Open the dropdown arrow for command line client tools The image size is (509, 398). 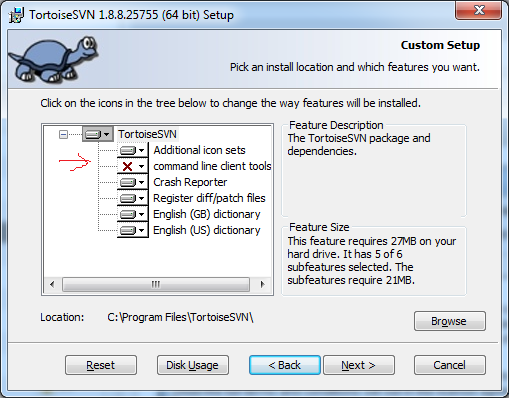[x=142, y=166]
